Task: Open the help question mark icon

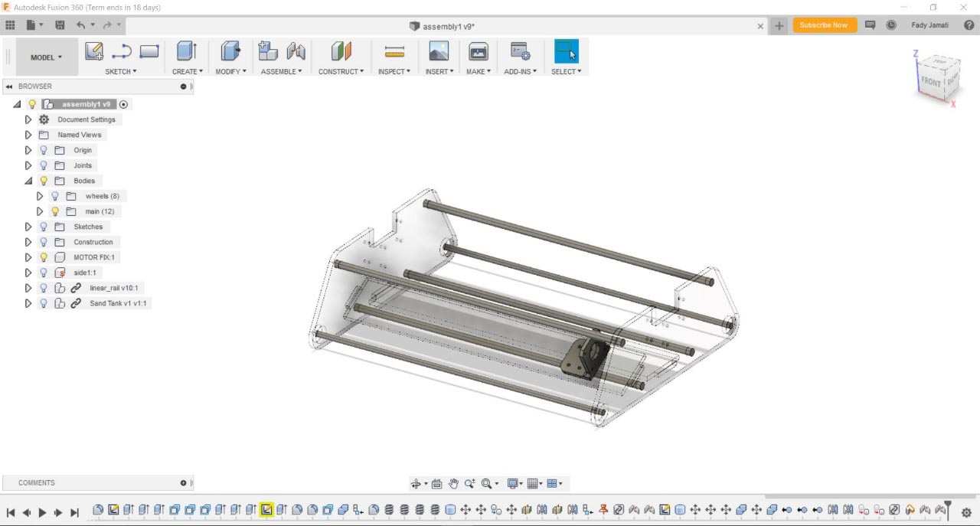Action: (969, 25)
